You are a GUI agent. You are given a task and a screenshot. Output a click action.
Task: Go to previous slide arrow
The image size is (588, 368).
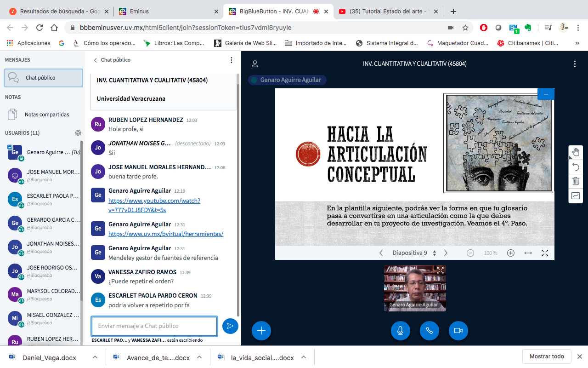pyautogui.click(x=381, y=253)
